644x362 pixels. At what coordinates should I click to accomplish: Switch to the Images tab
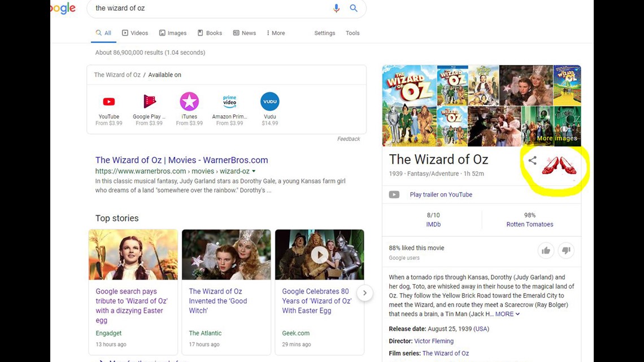tap(172, 33)
